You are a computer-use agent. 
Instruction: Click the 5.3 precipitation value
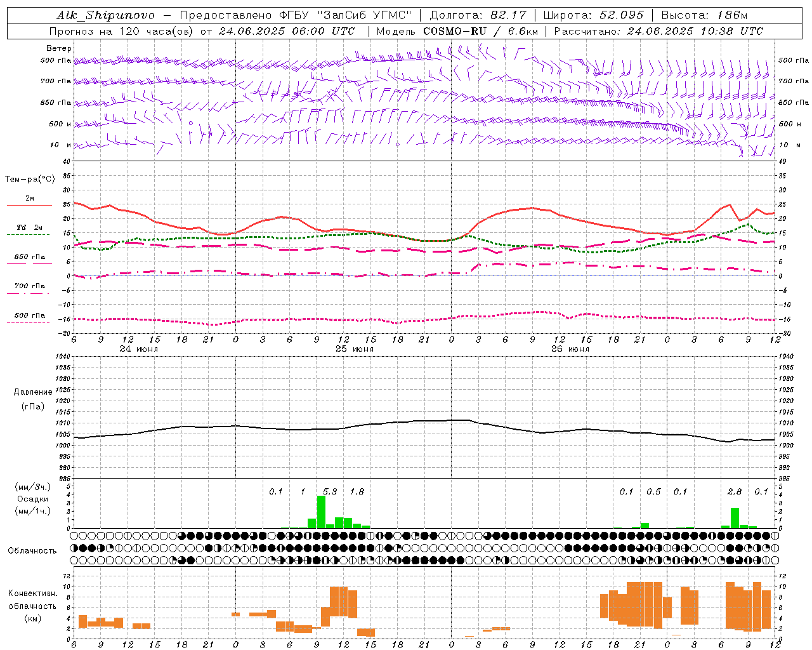pos(330,492)
